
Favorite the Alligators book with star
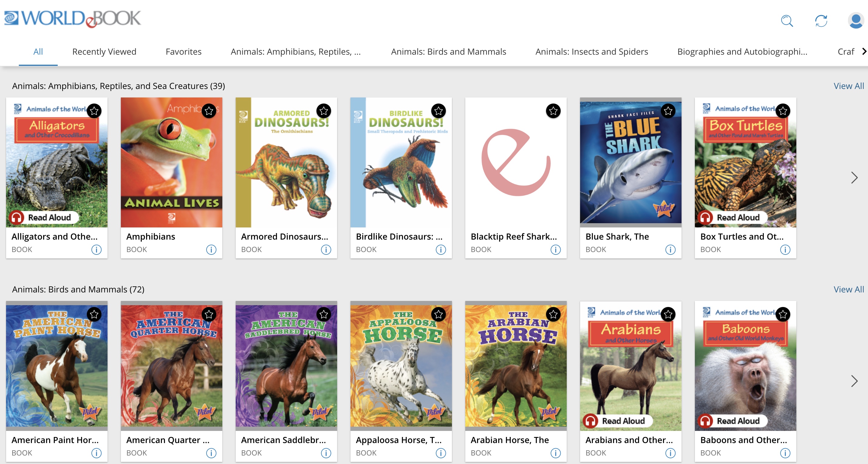coord(94,111)
